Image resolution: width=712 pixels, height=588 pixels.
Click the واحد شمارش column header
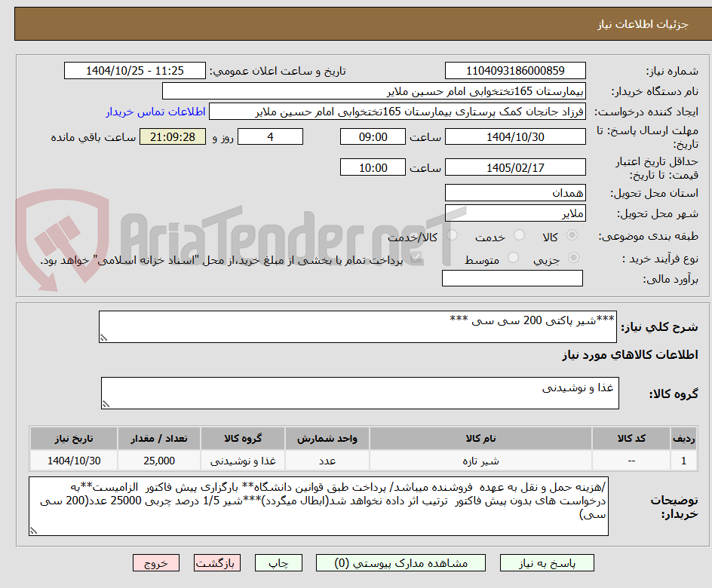tap(327, 438)
